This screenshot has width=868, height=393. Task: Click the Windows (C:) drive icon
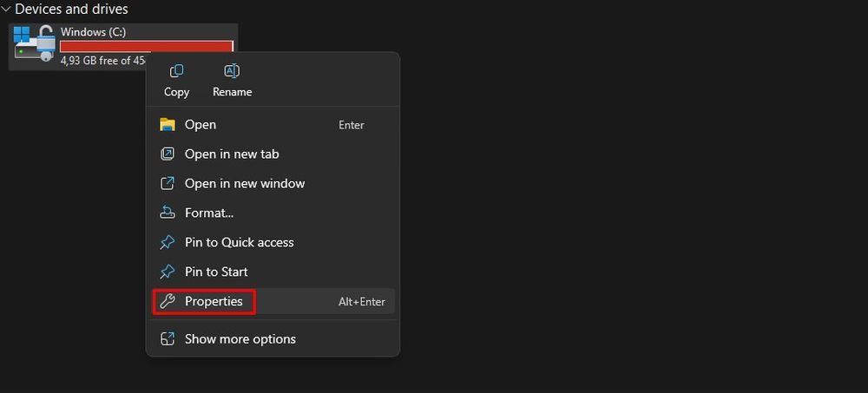pos(34,44)
